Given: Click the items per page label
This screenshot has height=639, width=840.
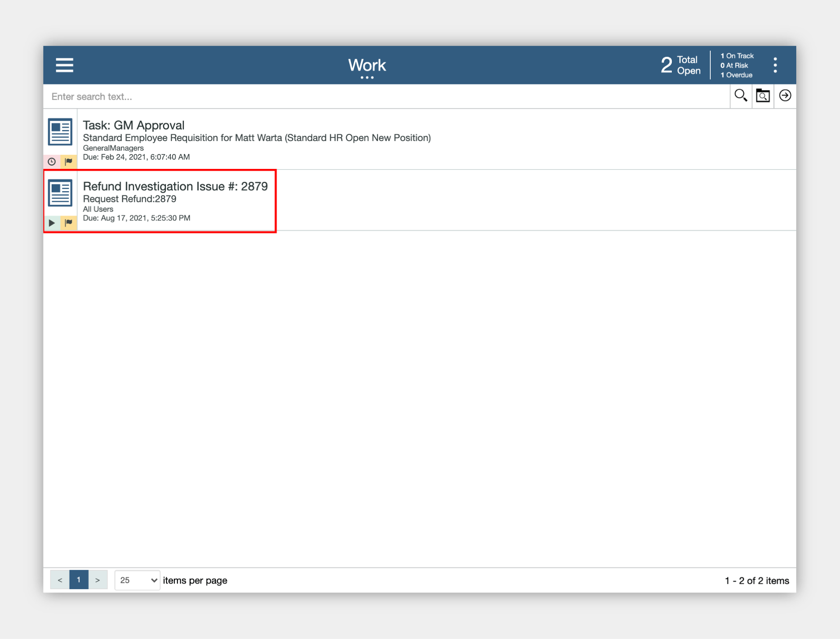Looking at the screenshot, I should pyautogui.click(x=195, y=580).
